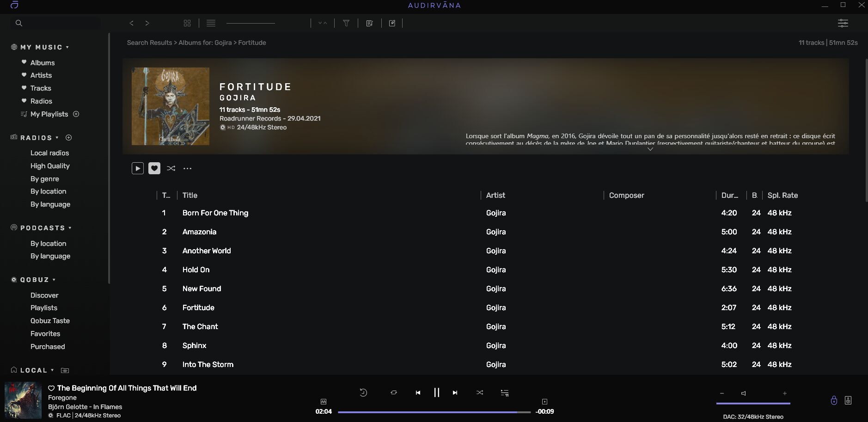Open Qobuz Discover page

[x=44, y=295]
